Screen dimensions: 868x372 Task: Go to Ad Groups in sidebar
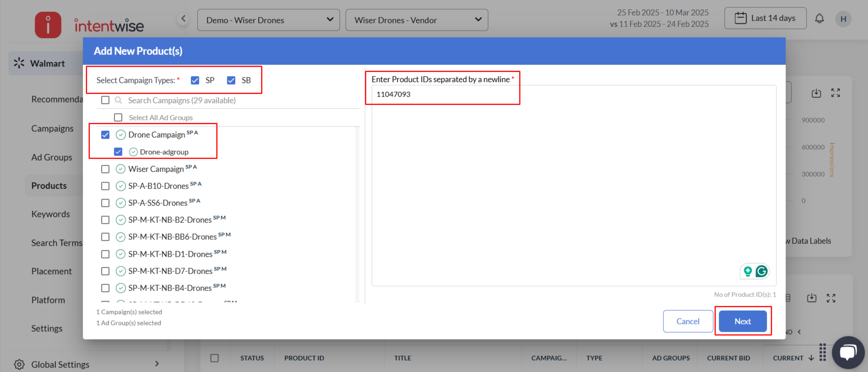click(52, 157)
